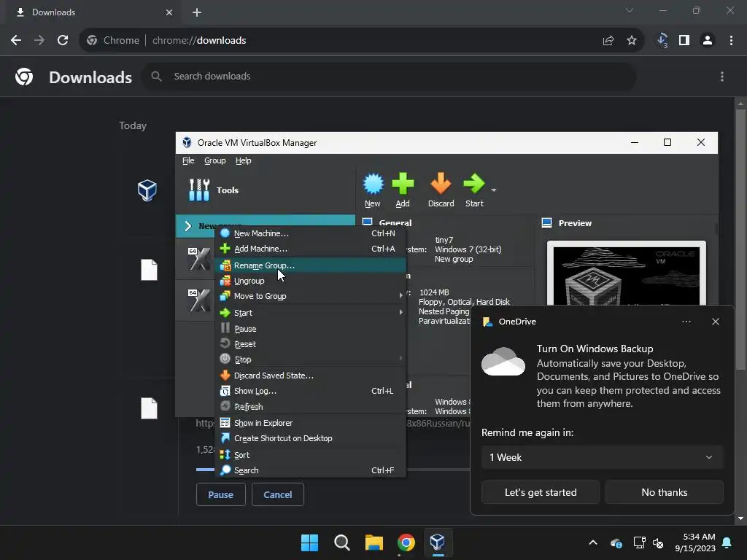Open the Start toolbar dropdown arrow
The height and width of the screenshot is (560, 747).
(x=494, y=190)
